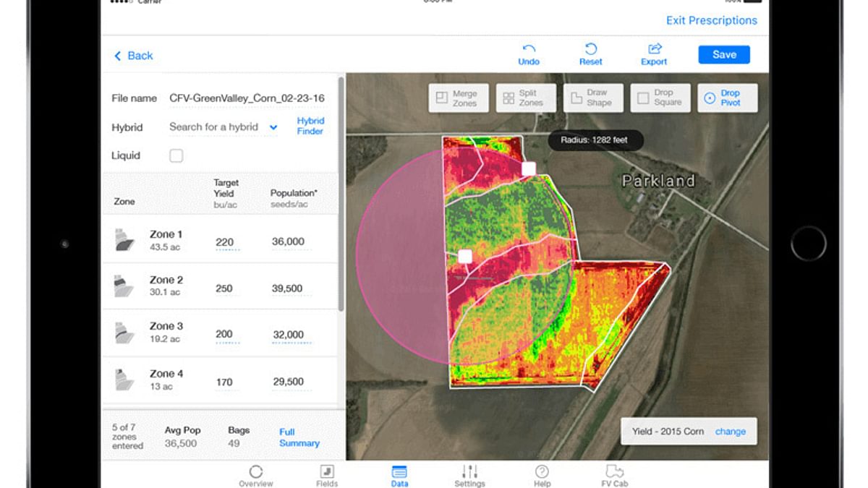Click the 5 of 7 zones entered text
The image size is (868, 488).
coord(128,437)
